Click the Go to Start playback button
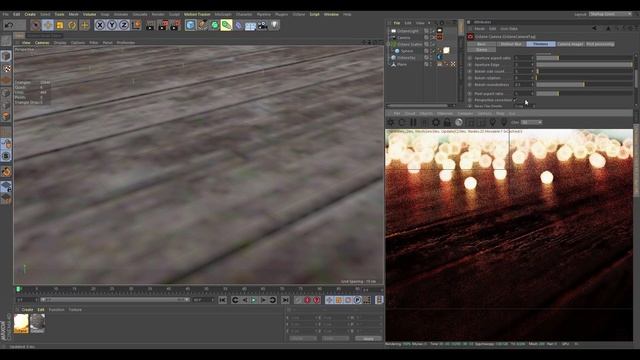640x360 pixels. (222, 300)
